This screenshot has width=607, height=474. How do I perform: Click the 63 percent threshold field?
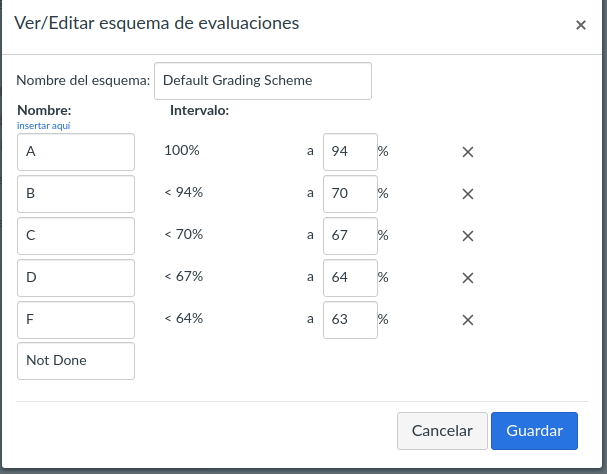(x=350, y=320)
